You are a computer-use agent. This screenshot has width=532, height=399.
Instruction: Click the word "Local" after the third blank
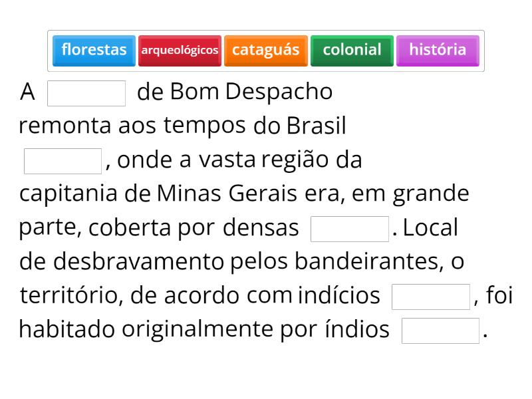pos(431,227)
